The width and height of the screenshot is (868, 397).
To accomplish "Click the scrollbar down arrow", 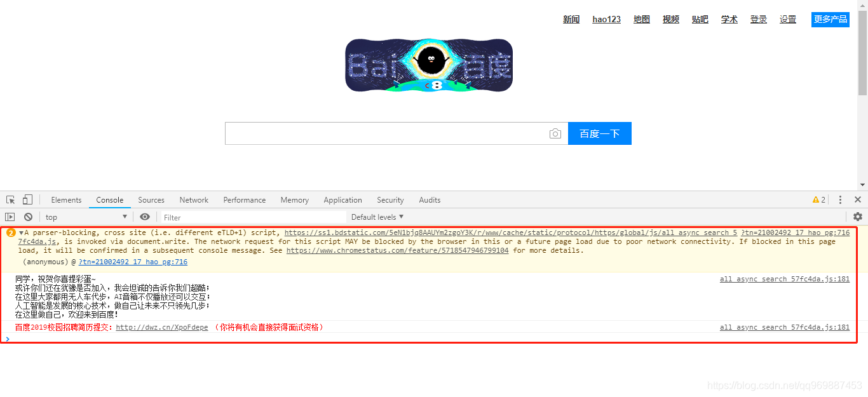I will (x=862, y=185).
